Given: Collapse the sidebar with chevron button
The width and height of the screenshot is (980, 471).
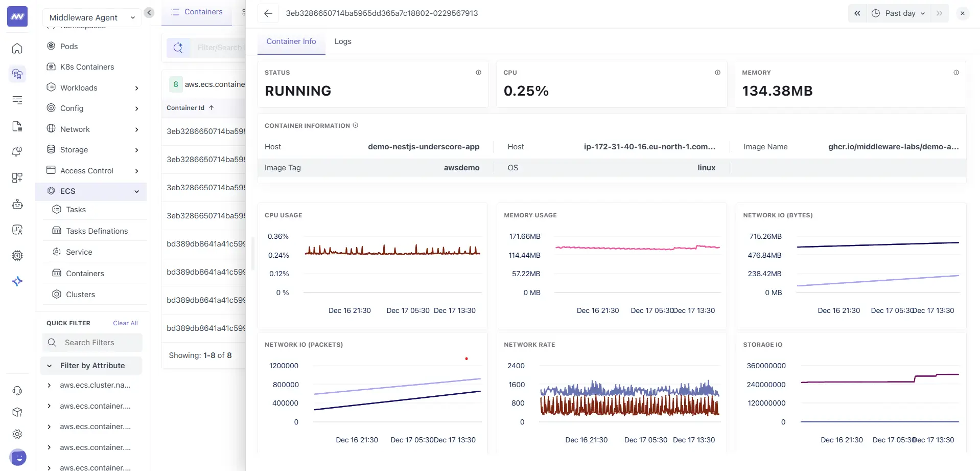Looking at the screenshot, I should tap(149, 13).
